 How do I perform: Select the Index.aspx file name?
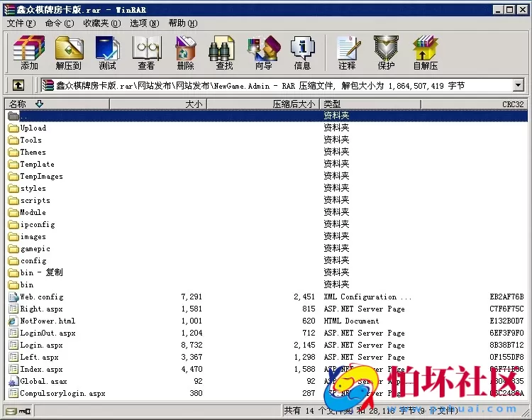point(41,369)
